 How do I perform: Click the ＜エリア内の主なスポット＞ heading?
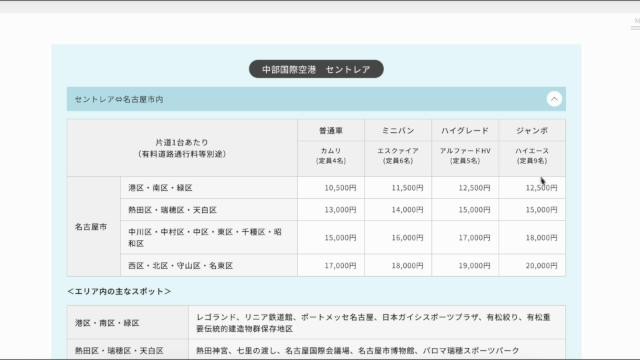(119, 291)
